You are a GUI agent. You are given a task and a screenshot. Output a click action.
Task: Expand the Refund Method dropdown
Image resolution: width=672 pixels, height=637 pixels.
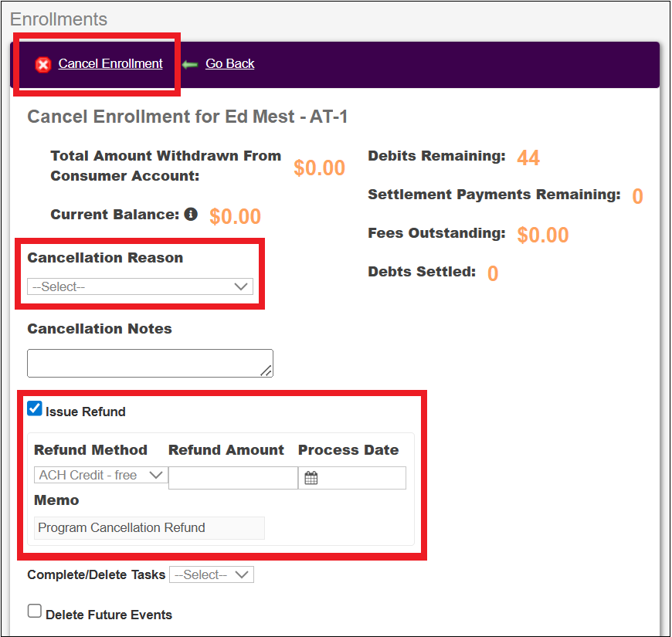[100, 476]
